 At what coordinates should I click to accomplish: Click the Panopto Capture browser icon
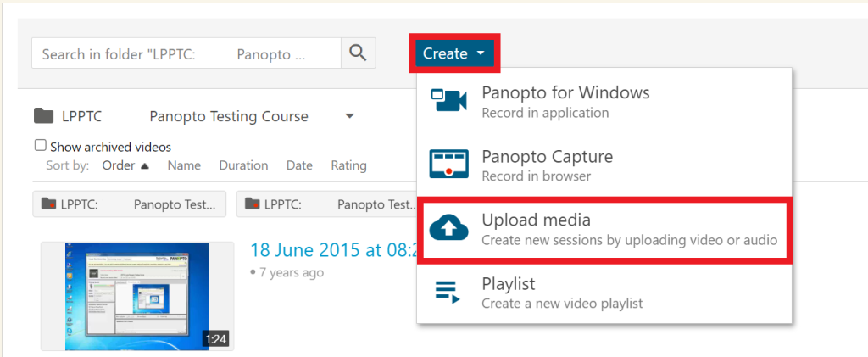click(x=449, y=164)
